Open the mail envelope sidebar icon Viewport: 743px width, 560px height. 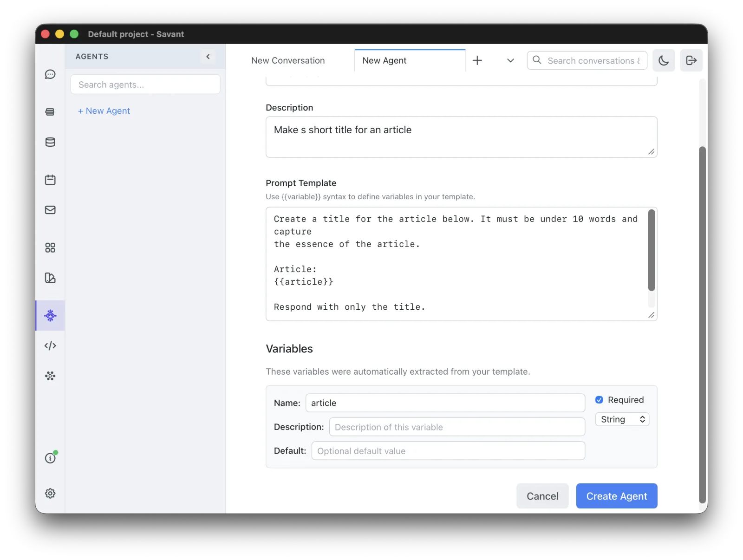50,210
